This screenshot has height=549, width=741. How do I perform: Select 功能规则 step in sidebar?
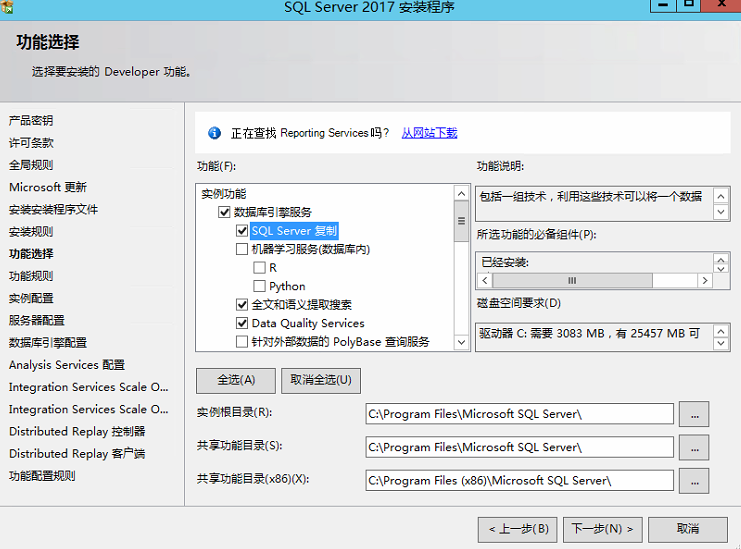click(31, 276)
